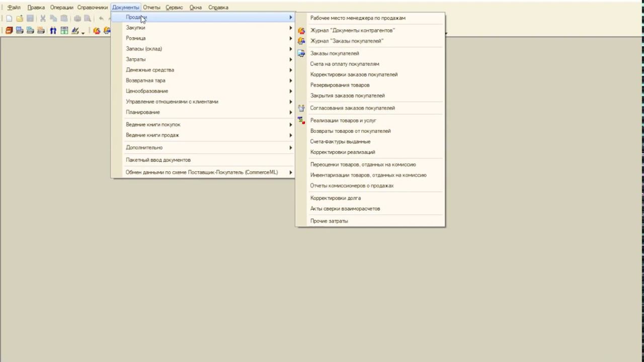Click the icon next to Заказы покупателей

[301, 53]
